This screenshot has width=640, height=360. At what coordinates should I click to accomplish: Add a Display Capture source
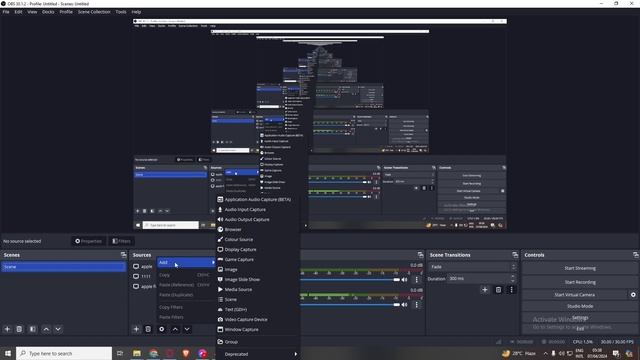[258, 249]
